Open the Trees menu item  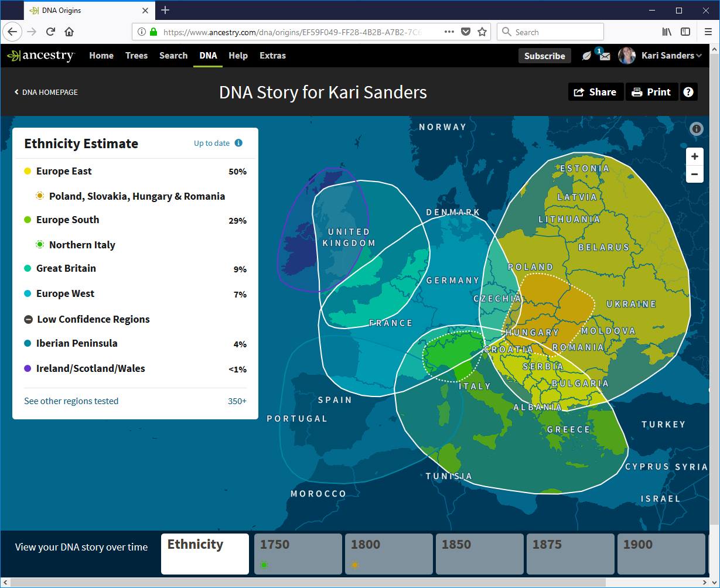click(x=137, y=56)
